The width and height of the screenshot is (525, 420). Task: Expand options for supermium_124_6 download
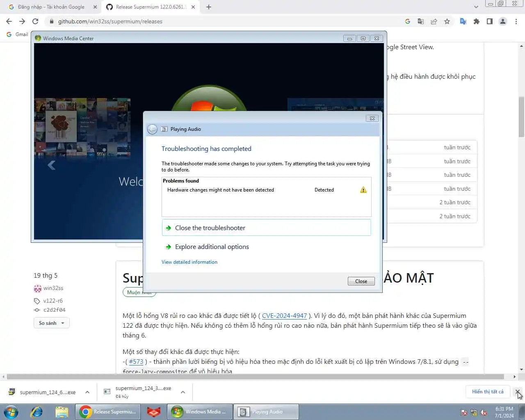pyautogui.click(x=87, y=392)
